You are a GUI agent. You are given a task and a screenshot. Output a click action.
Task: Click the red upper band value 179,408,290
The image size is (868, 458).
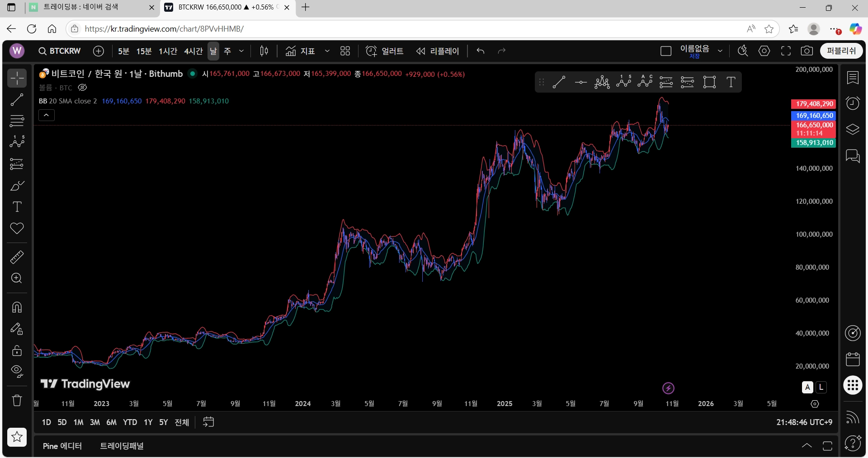point(165,101)
